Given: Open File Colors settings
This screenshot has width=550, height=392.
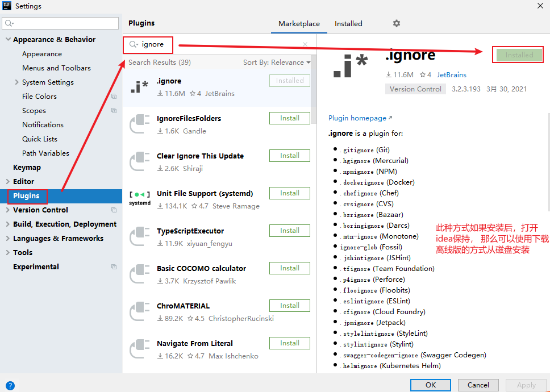Looking at the screenshot, I should 39,96.
